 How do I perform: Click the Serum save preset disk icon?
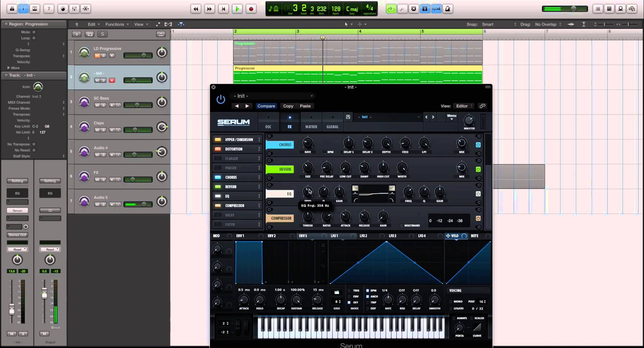click(x=348, y=117)
